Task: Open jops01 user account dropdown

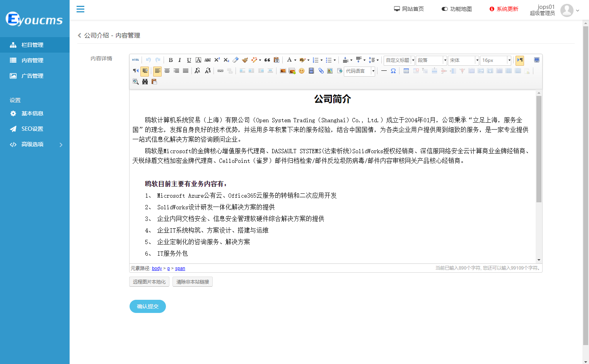Action: point(555,10)
